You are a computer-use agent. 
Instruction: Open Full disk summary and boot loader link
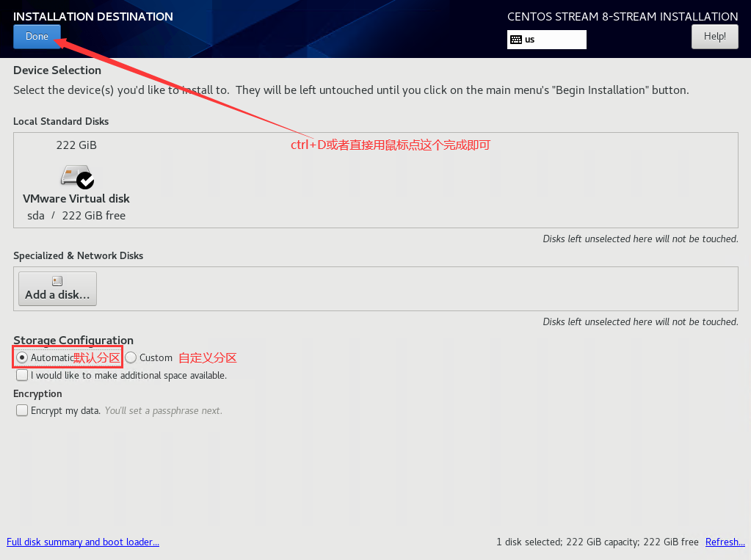coord(83,542)
